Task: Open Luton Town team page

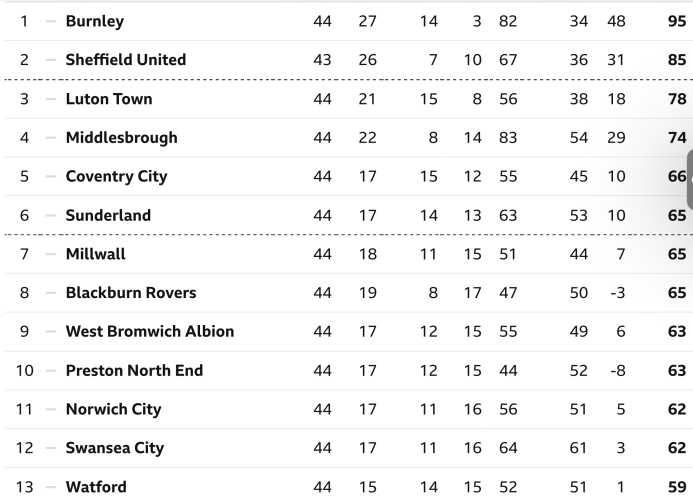Action: click(107, 99)
